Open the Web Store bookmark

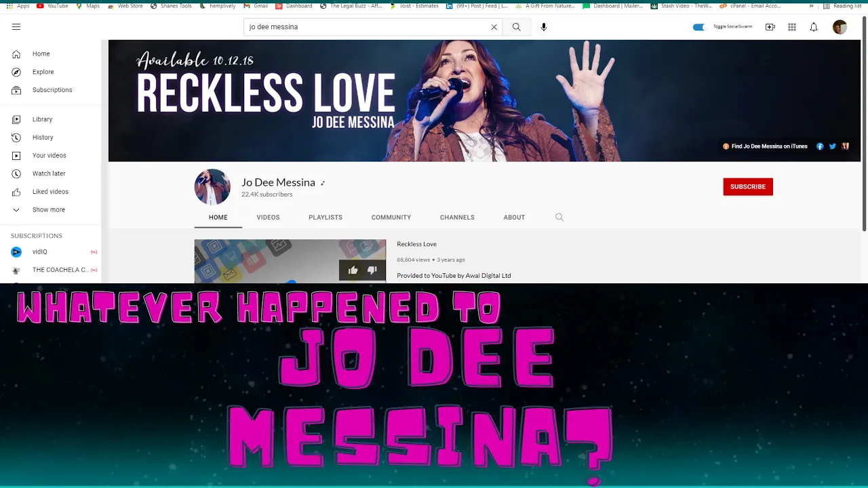click(125, 6)
